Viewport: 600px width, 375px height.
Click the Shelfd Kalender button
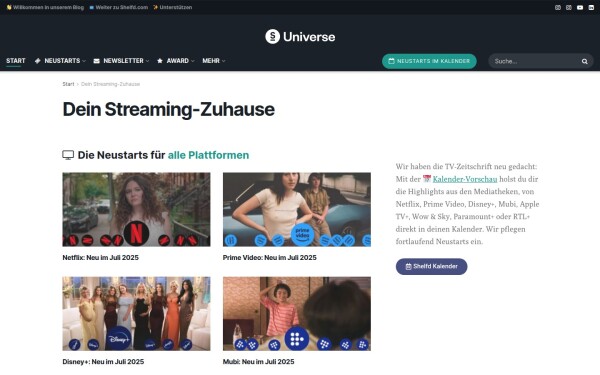pyautogui.click(x=431, y=266)
